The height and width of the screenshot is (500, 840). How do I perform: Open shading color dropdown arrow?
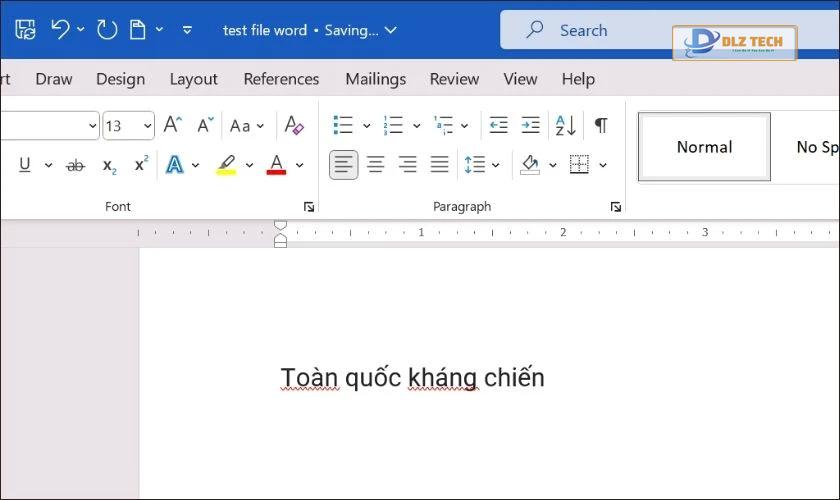click(x=553, y=165)
